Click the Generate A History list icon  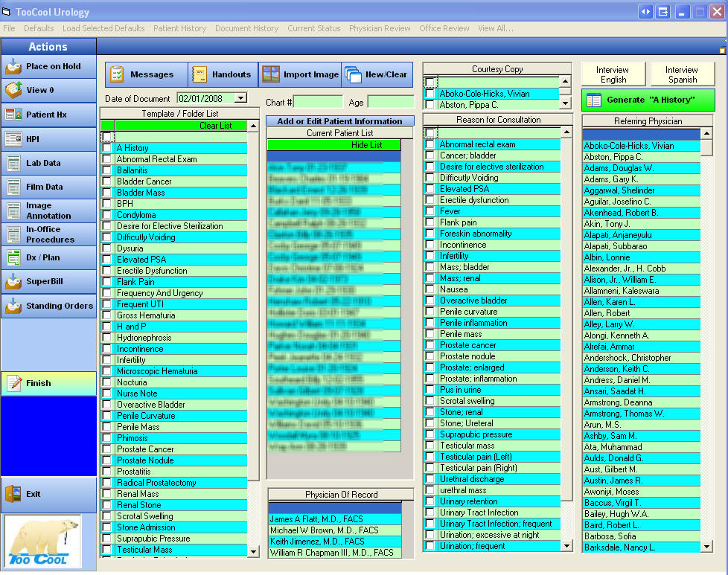point(594,100)
